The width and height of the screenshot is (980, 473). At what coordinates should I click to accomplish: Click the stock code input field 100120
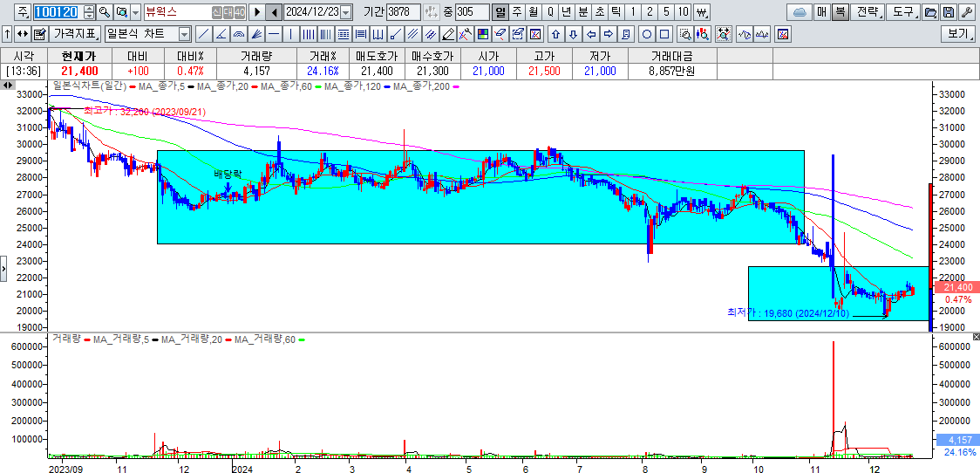(58, 12)
